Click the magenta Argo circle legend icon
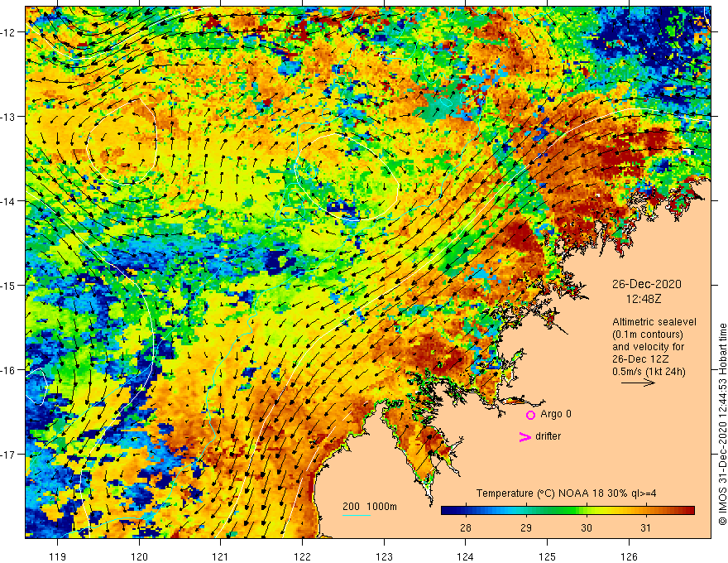This screenshot has width=728, height=563. click(530, 415)
